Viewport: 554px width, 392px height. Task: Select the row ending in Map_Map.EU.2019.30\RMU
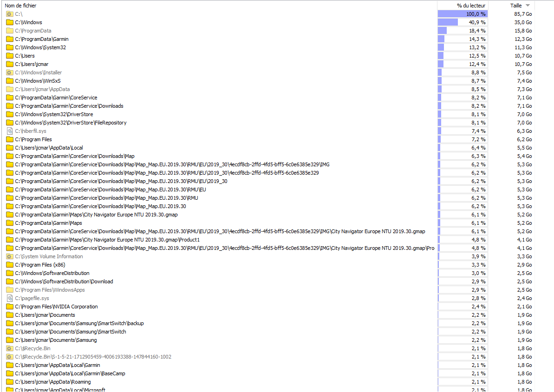pos(268,198)
